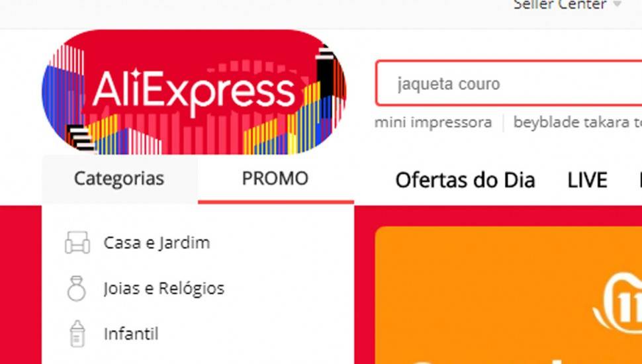Open the Seller Center link
642x364 pixels.
(x=560, y=5)
